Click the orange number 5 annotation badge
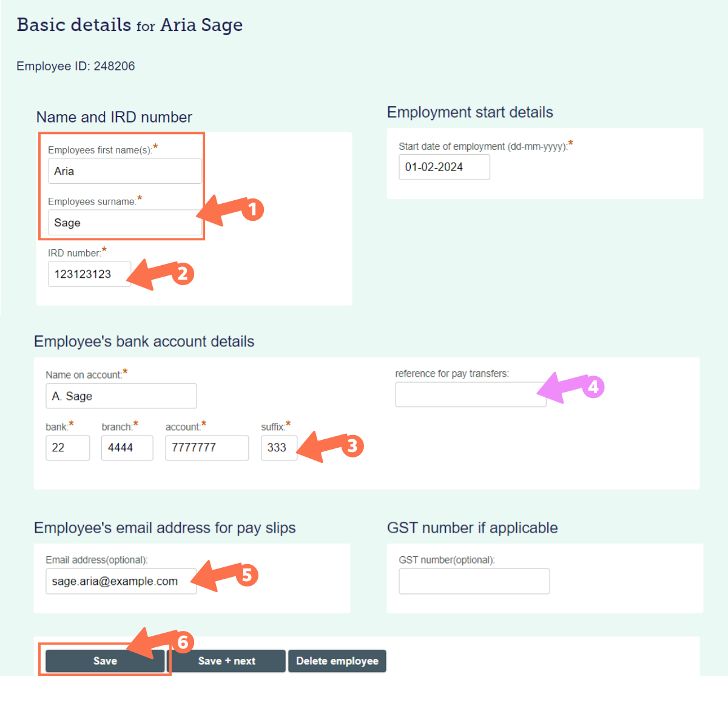The width and height of the screenshot is (728, 728). tap(247, 575)
